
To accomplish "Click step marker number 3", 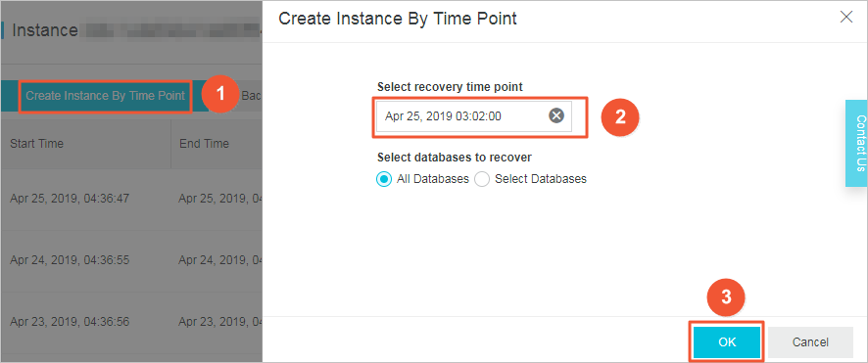I will [726, 297].
